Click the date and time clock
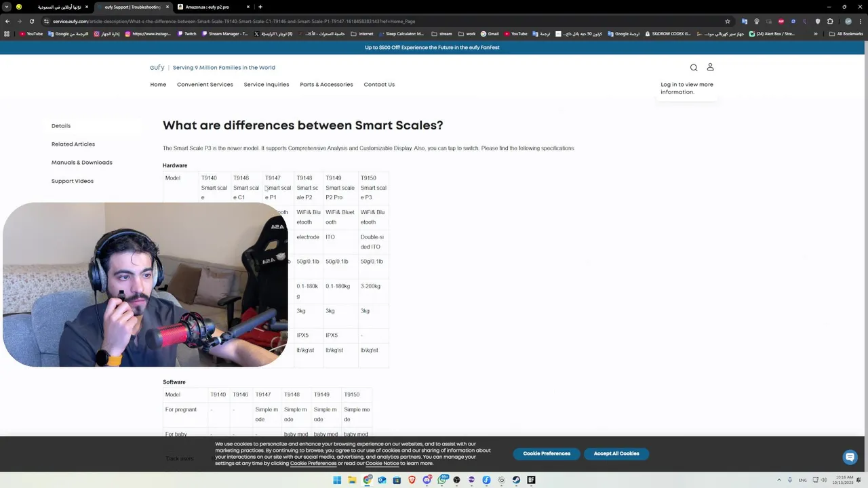 pos(844,480)
